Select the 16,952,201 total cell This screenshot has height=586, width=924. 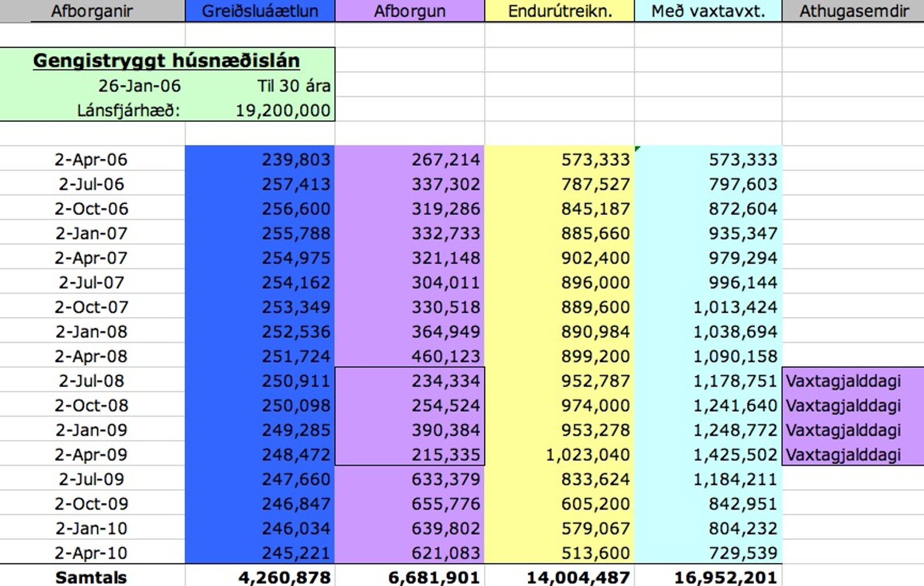(x=708, y=576)
